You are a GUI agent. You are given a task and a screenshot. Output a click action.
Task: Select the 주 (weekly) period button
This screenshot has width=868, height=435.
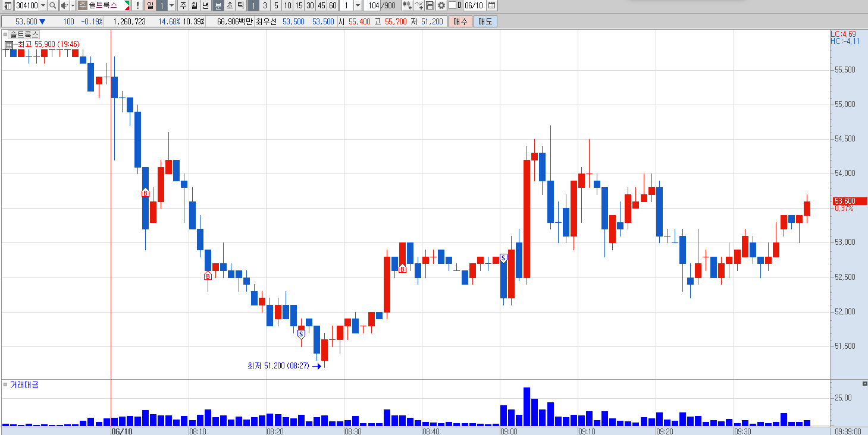click(183, 5)
